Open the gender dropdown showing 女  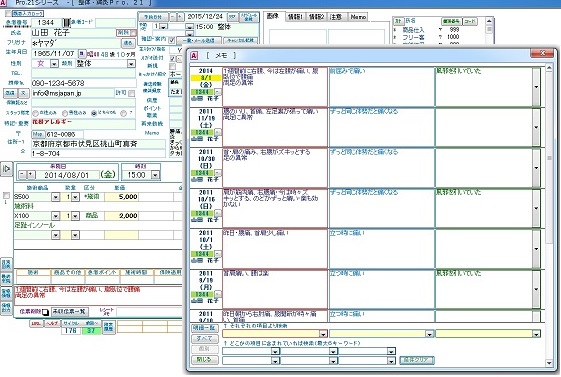pyautogui.click(x=54, y=64)
